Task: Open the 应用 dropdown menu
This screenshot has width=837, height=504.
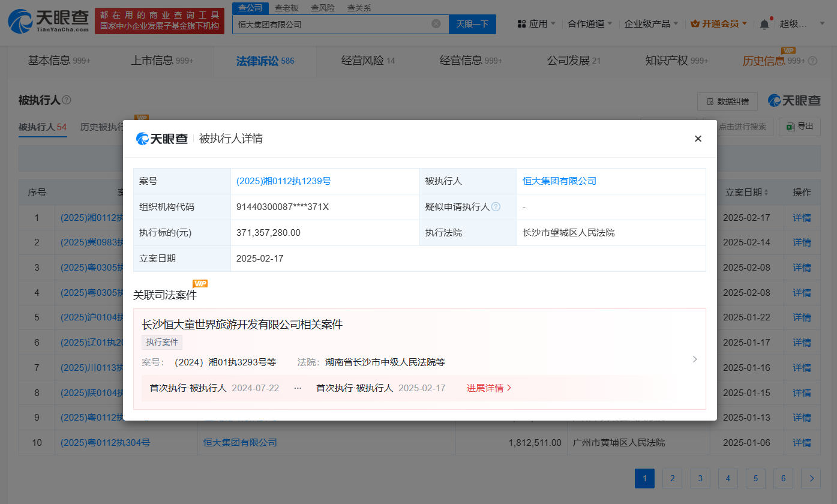Action: click(536, 24)
